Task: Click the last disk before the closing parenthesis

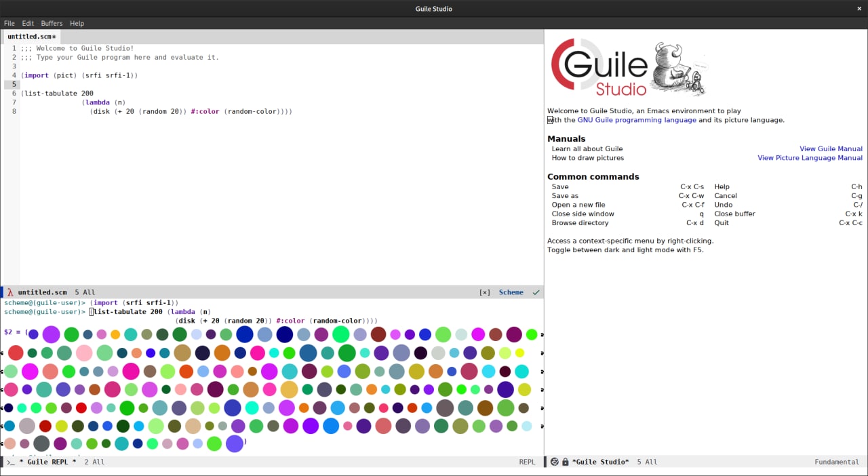Action: click(235, 443)
